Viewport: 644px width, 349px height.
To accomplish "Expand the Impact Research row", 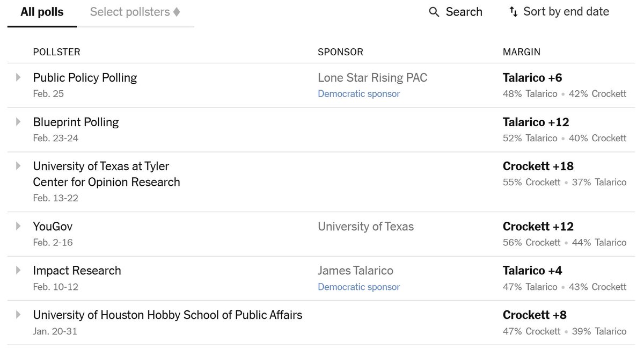I will coord(18,270).
